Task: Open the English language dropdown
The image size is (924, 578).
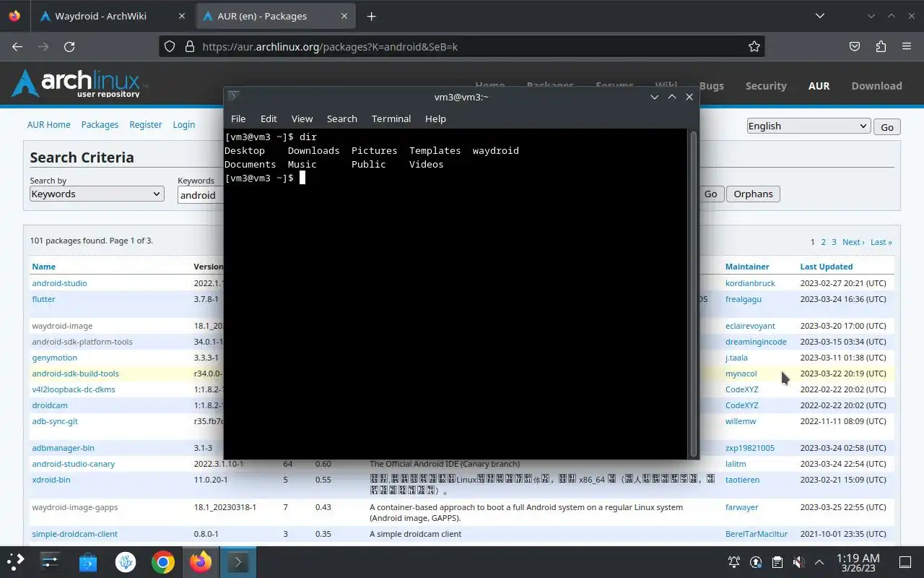Action: 808,126
